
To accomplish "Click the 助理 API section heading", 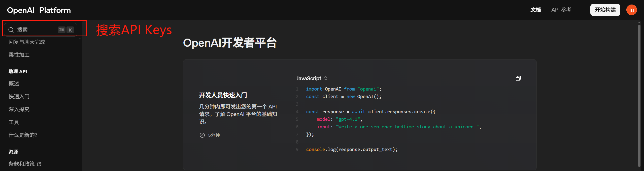I will (x=18, y=72).
